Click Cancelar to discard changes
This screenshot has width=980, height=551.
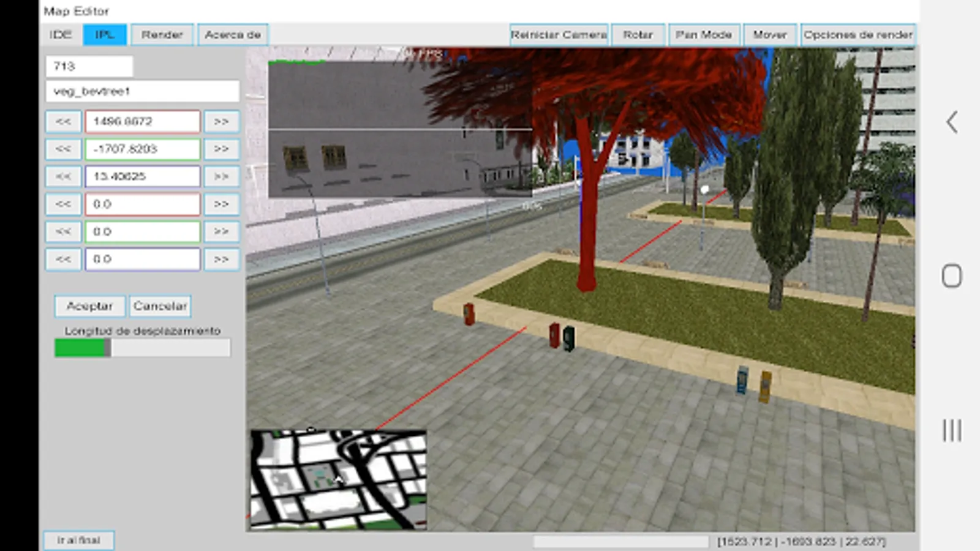[x=160, y=306]
